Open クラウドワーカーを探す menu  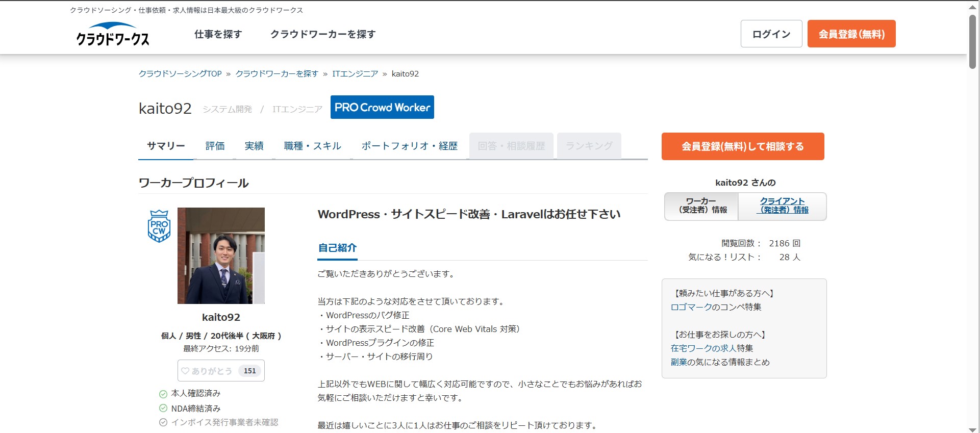click(323, 34)
